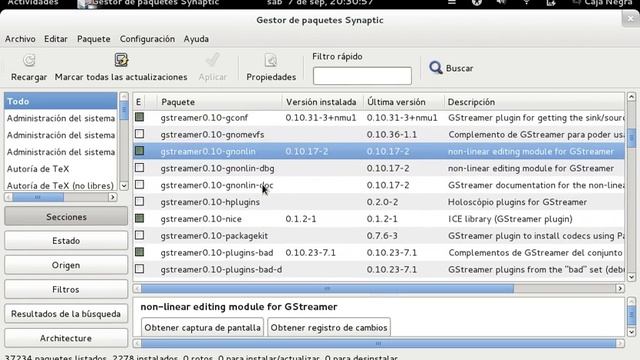Click package list scroll up arrow
Screen dimensions: 640x360
click(631, 97)
